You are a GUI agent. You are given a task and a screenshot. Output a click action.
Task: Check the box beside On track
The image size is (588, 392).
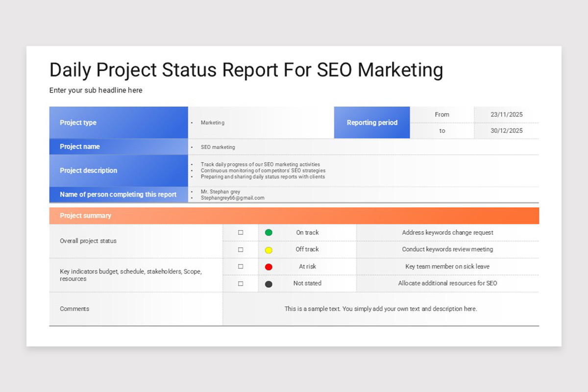pos(240,232)
